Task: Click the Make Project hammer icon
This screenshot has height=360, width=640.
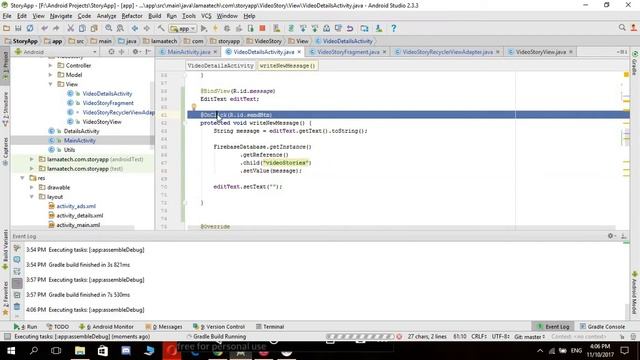Action: point(161,28)
